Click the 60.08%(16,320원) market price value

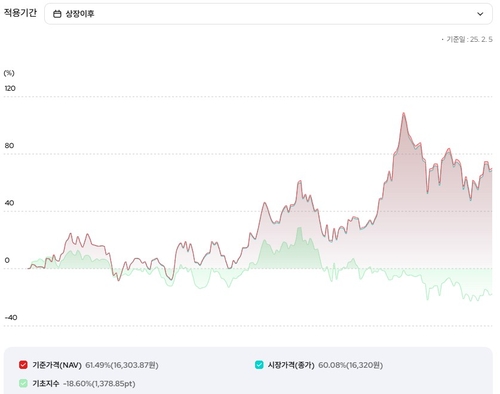(x=350, y=365)
